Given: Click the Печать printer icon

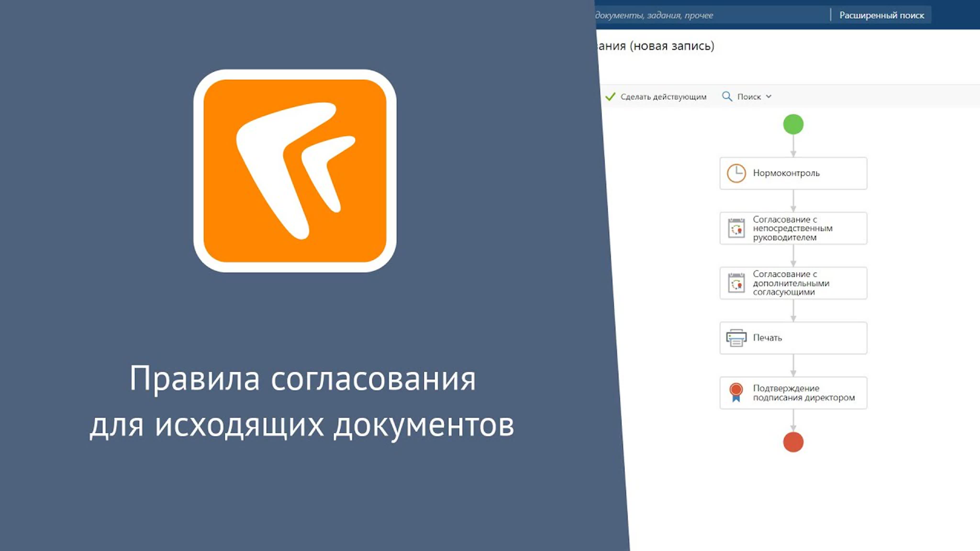Looking at the screenshot, I should coord(736,338).
